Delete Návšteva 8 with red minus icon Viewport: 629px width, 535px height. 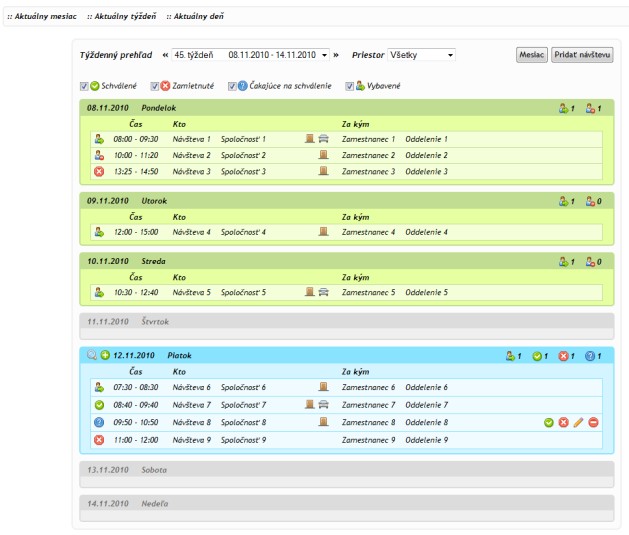593,423
